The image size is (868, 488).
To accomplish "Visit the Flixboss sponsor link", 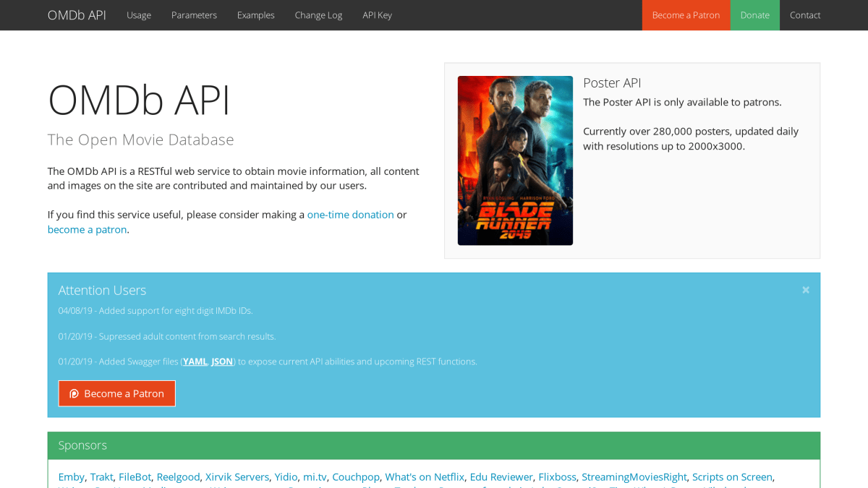I will 558,477.
